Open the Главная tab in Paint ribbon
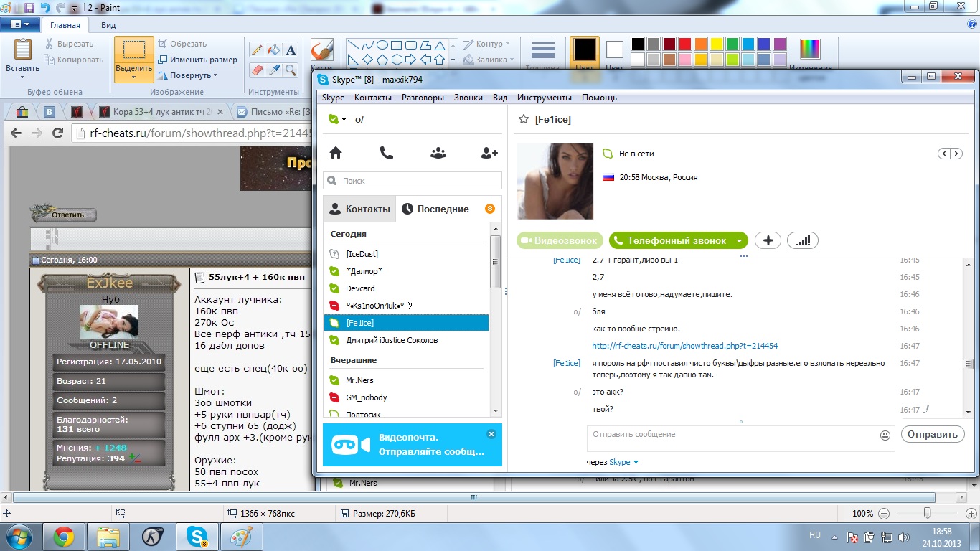The width and height of the screenshot is (980, 551). [65, 24]
